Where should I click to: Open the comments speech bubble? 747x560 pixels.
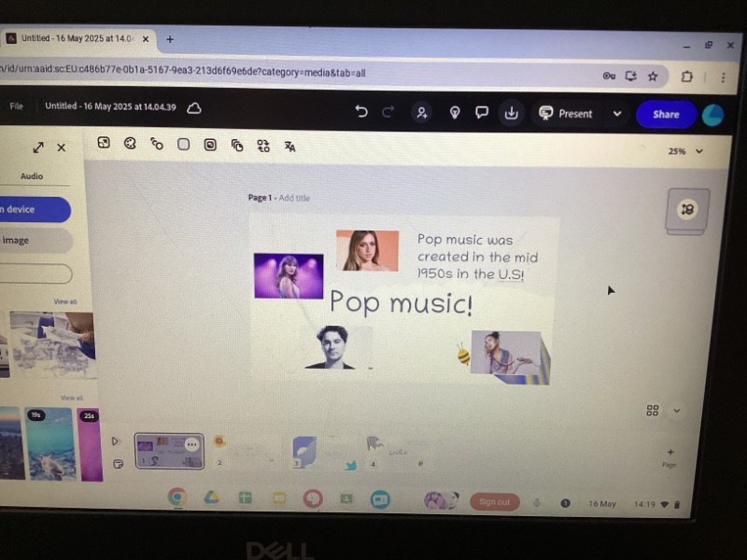482,112
